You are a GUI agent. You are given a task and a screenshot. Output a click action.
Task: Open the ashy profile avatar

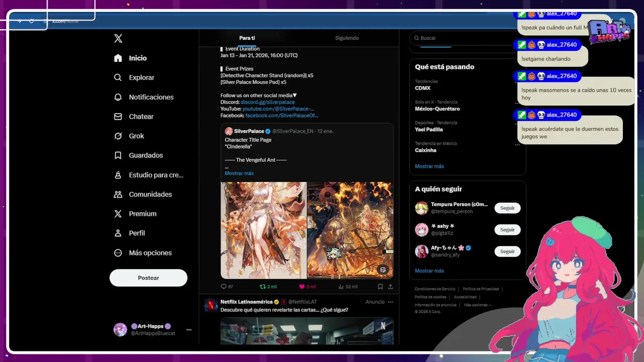pyautogui.click(x=422, y=229)
